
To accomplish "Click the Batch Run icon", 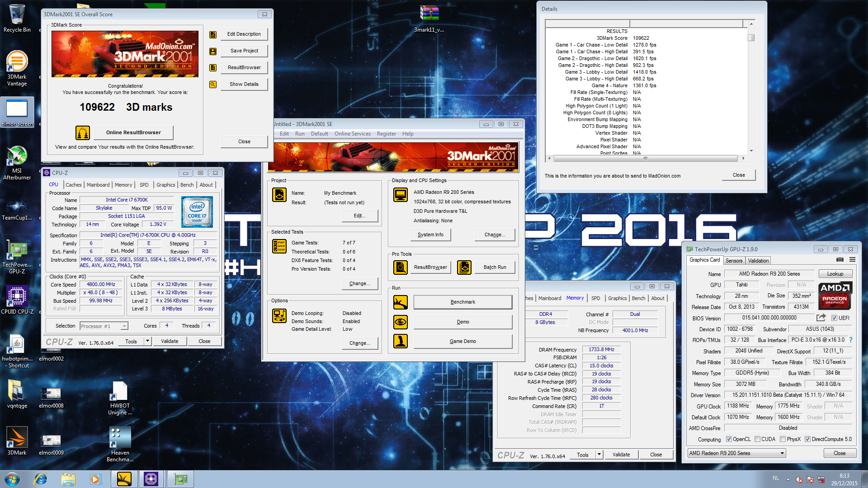I will [x=464, y=267].
